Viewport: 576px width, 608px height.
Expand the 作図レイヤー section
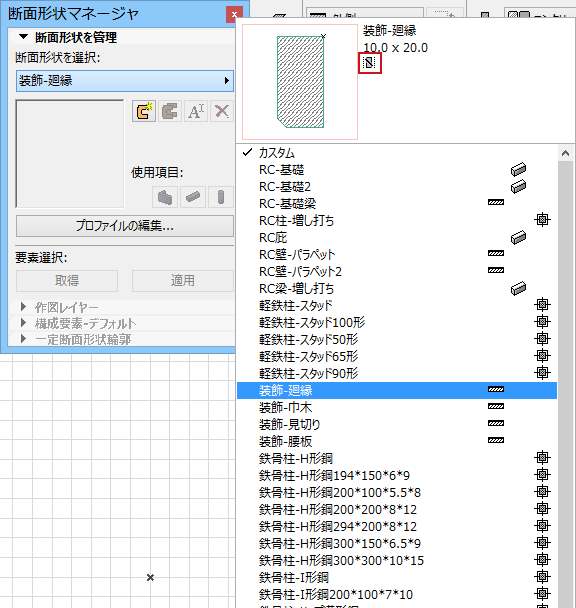pos(23,307)
